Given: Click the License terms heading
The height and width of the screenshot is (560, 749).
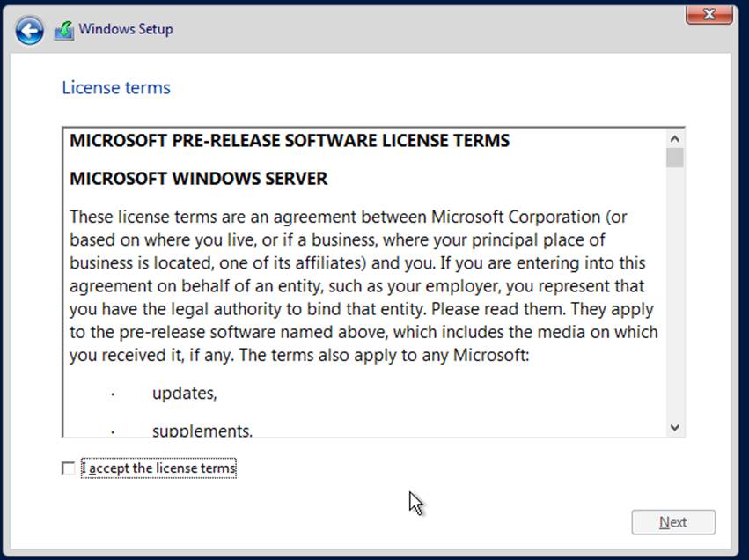Looking at the screenshot, I should pos(115,87).
